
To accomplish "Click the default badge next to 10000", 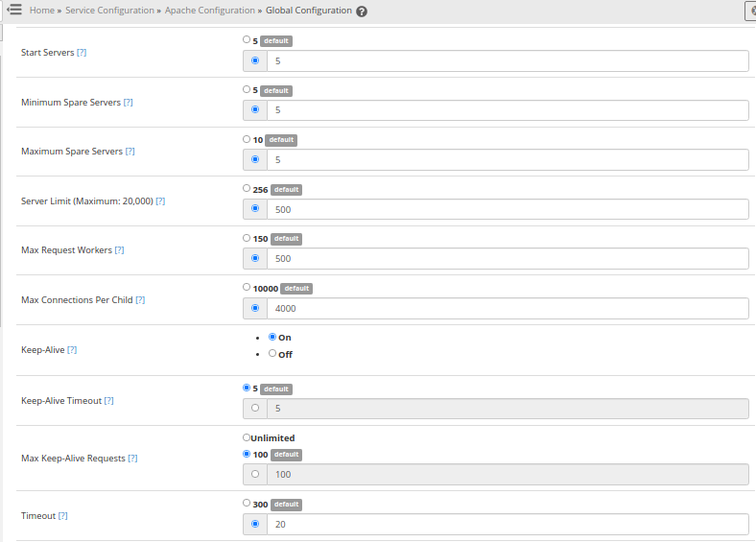I will pyautogui.click(x=296, y=289).
